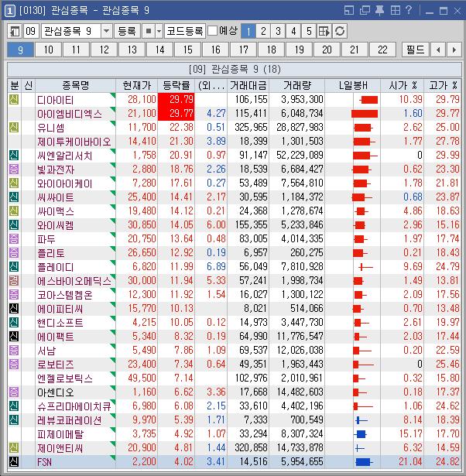Select the 파두 stock name

tap(46, 239)
